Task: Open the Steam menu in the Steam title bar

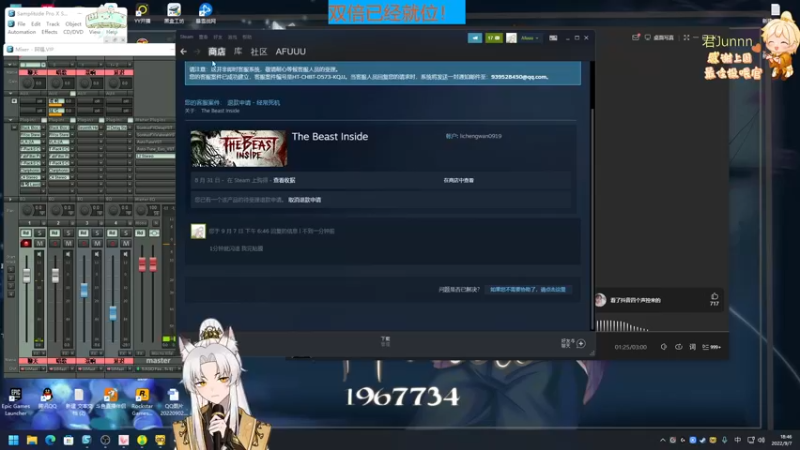Action: (x=187, y=37)
